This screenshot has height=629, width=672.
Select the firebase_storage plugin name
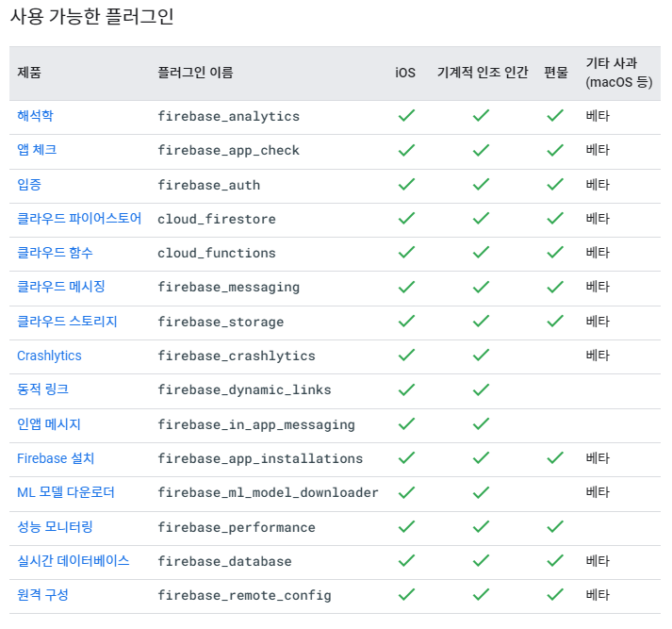click(221, 322)
